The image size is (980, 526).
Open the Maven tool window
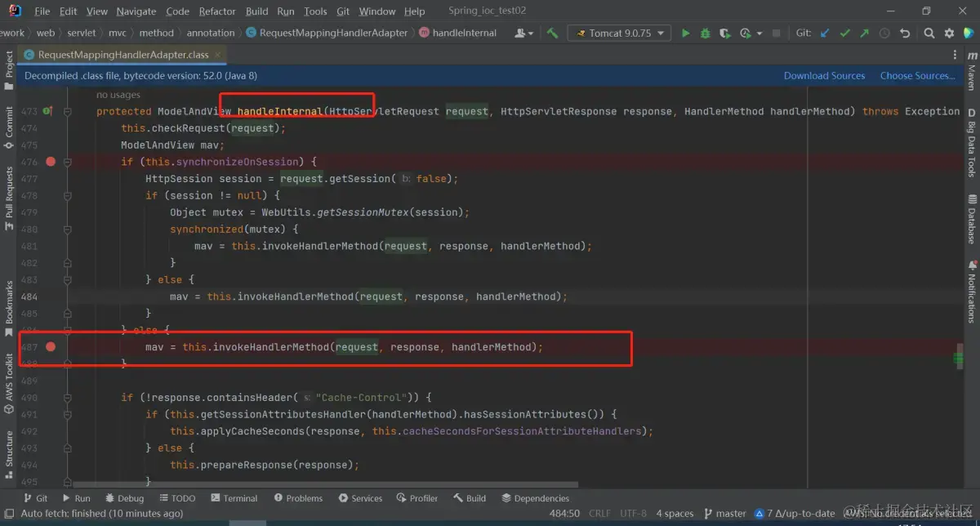[972, 70]
